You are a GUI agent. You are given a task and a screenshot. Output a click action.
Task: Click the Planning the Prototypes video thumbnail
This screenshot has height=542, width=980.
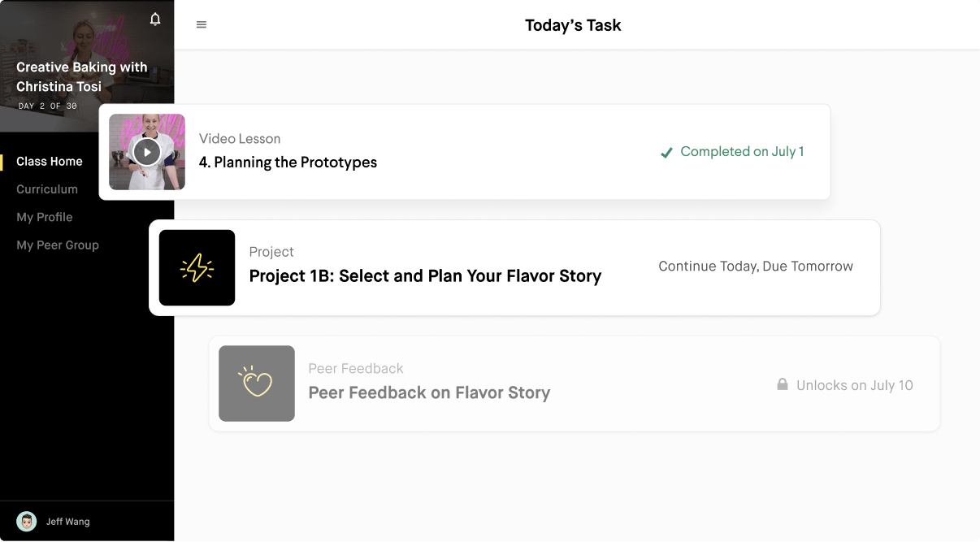[x=147, y=151]
